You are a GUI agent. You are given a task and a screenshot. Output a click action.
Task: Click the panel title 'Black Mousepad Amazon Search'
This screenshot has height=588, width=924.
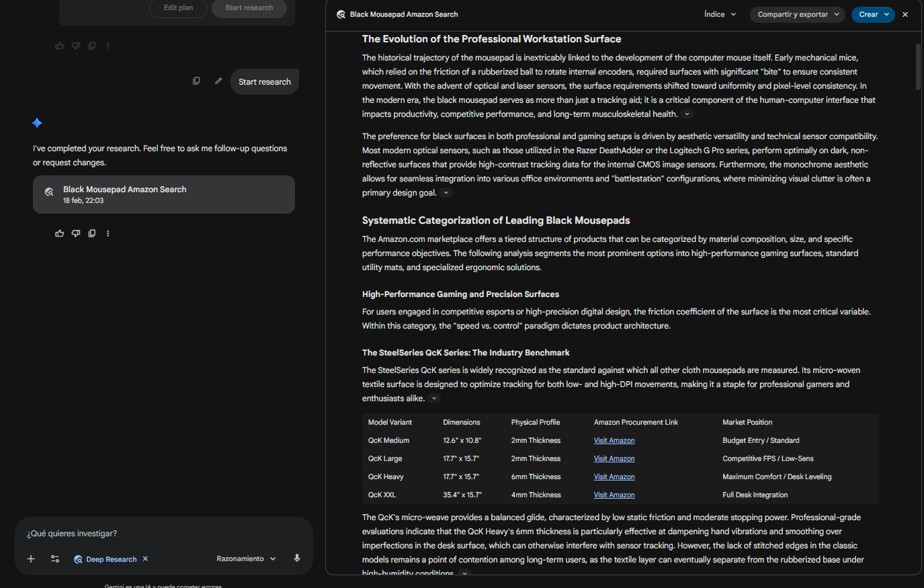click(404, 14)
